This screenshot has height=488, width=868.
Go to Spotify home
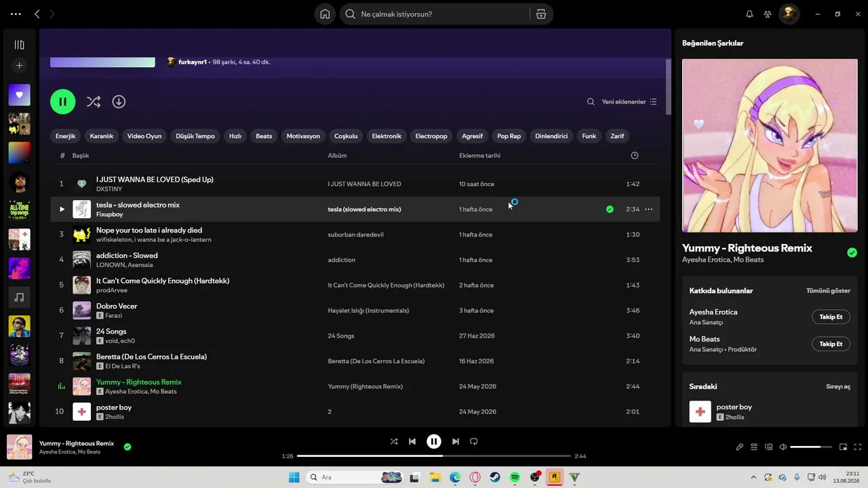(x=325, y=14)
